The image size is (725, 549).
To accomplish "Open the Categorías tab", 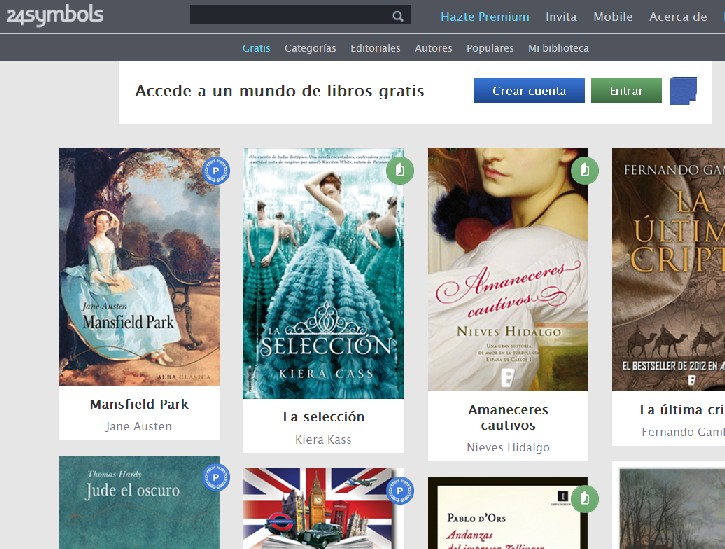I will 310,48.
